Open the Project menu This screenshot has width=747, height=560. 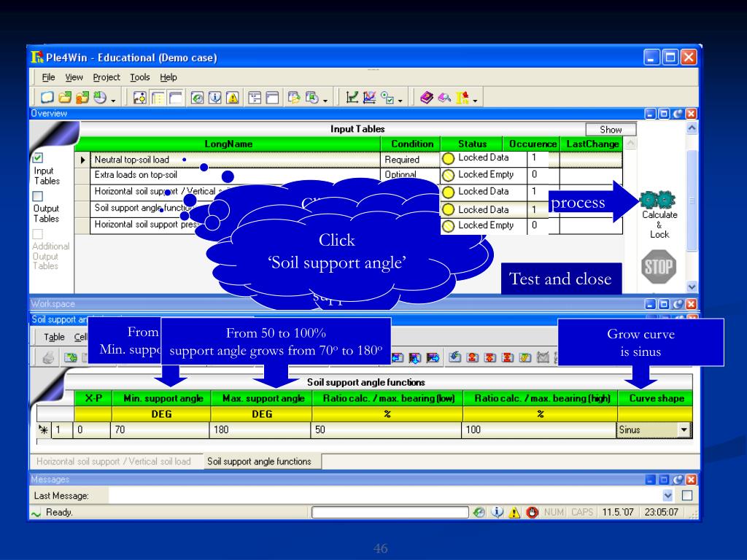pyautogui.click(x=107, y=77)
